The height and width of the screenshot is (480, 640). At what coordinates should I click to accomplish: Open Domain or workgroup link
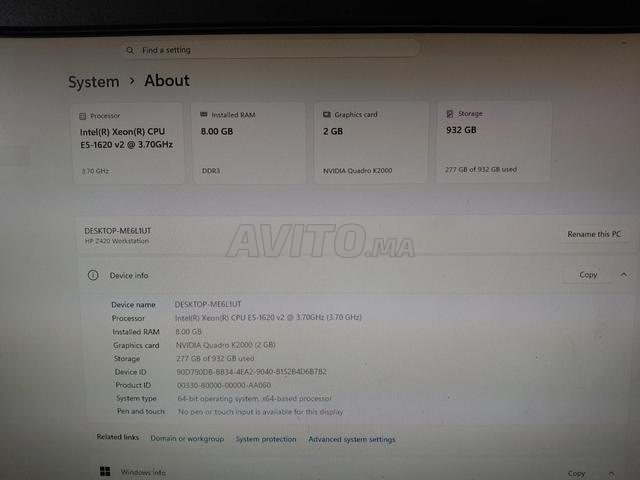coord(187,438)
